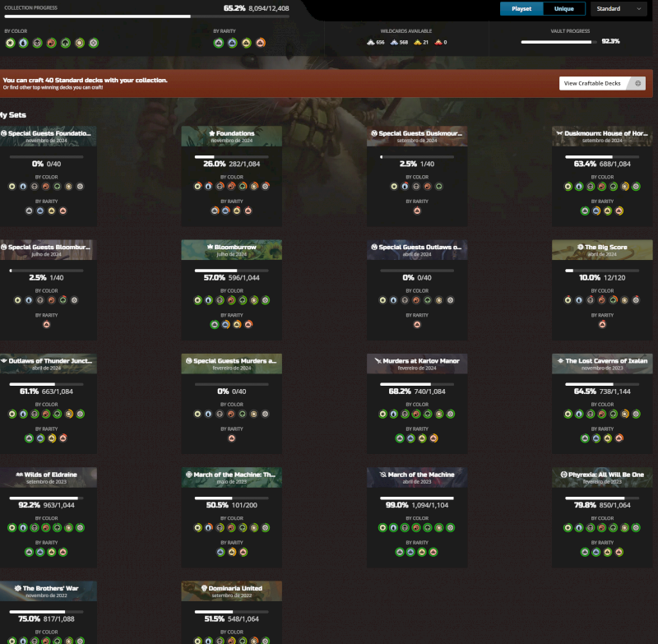Click the uncommon rarity icon in top By Rarity

(x=232, y=43)
